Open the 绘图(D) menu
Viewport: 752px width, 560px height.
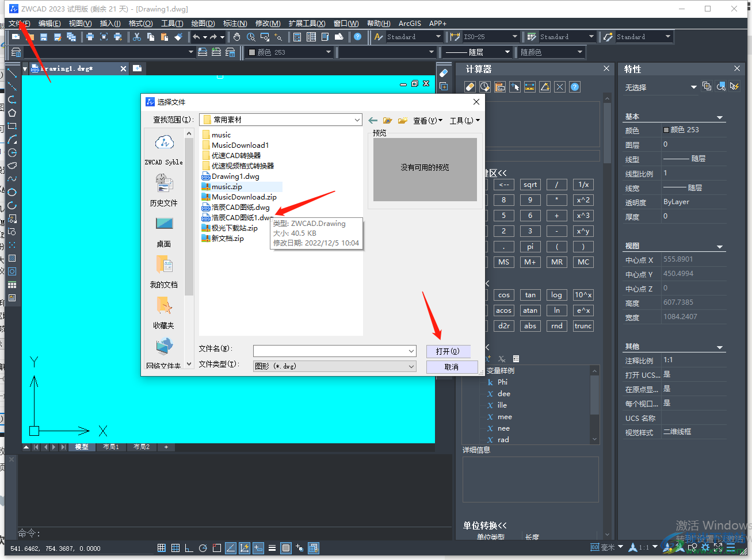(203, 24)
